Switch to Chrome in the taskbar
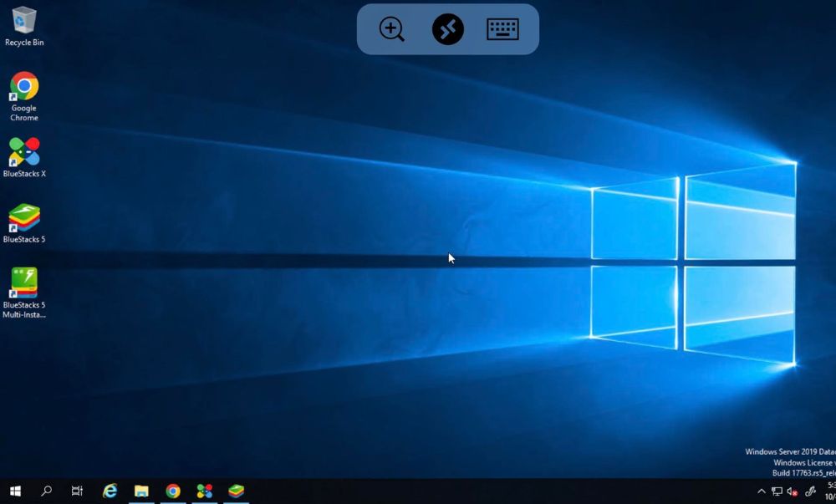836x504 pixels. 173,491
